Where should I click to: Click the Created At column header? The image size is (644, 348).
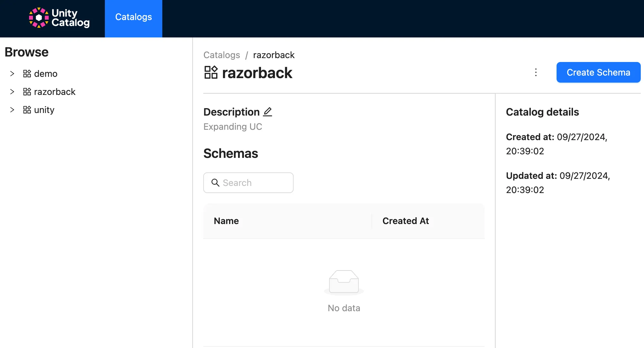pos(406,221)
